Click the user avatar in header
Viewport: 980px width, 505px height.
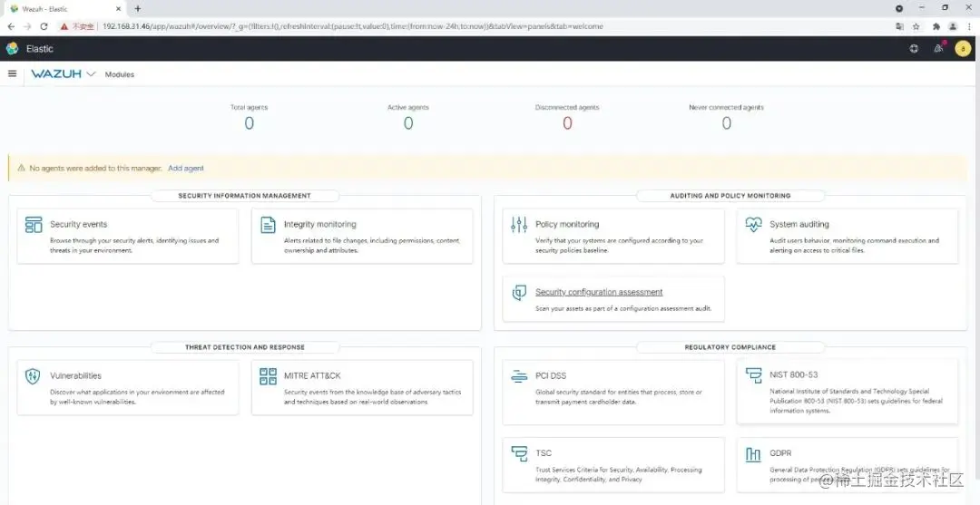coord(963,49)
